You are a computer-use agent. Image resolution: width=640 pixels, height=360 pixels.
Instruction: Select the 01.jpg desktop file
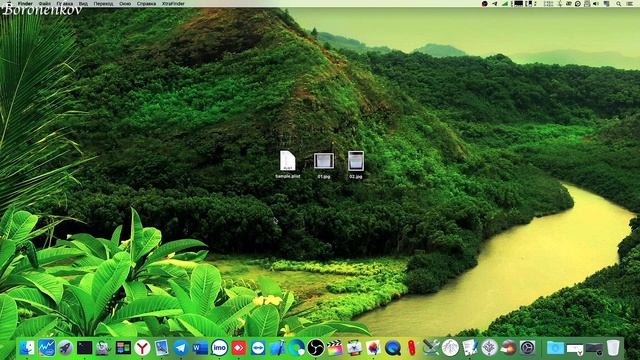(x=324, y=165)
